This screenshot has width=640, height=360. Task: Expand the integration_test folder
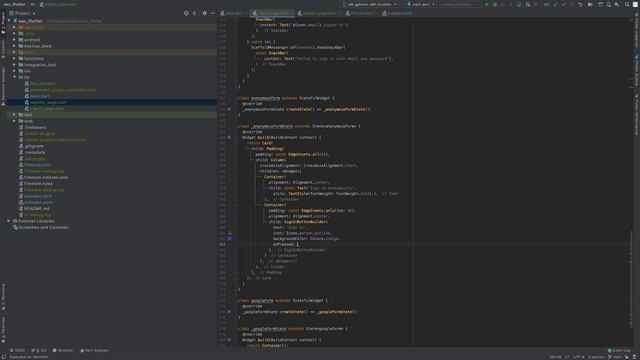coord(14,64)
